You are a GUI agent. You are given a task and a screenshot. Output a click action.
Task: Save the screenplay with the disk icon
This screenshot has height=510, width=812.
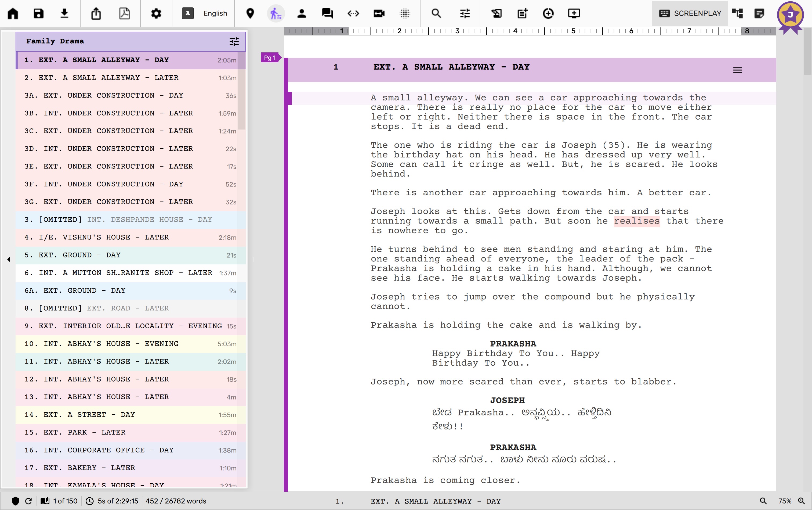click(x=38, y=13)
